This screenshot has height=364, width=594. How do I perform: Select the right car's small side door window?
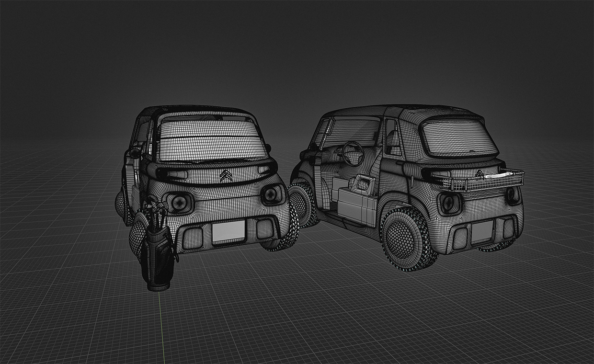tap(392, 137)
